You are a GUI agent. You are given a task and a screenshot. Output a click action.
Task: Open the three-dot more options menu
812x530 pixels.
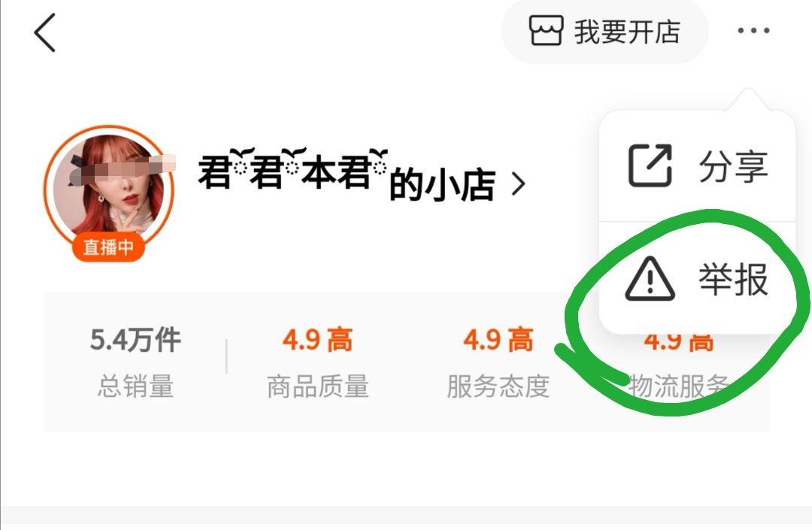(753, 31)
